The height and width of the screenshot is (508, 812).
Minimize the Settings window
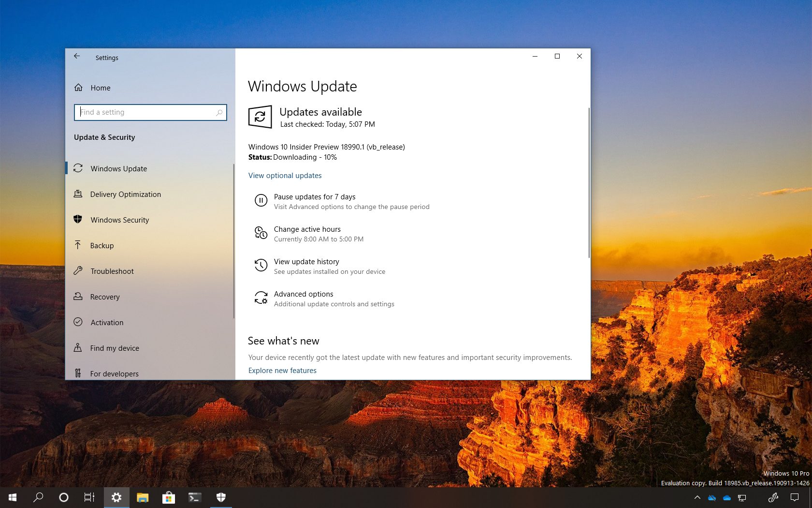[535, 56]
